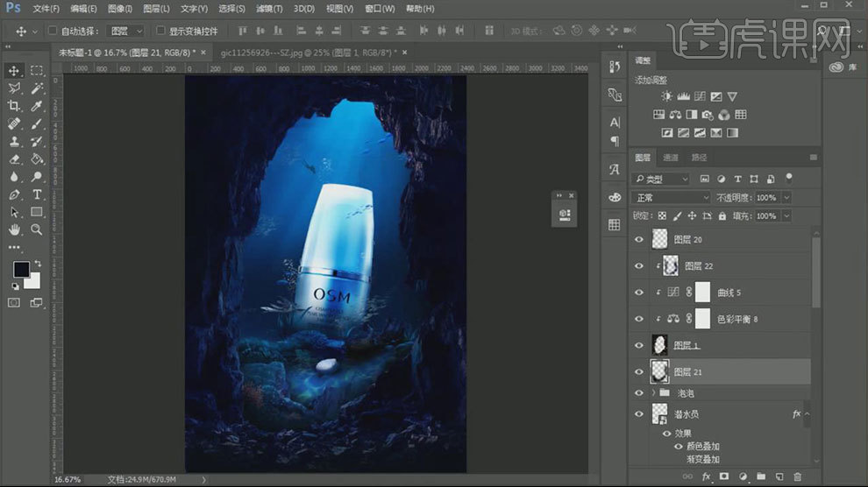
Task: Select the Horizontal Type tool
Action: [37, 194]
